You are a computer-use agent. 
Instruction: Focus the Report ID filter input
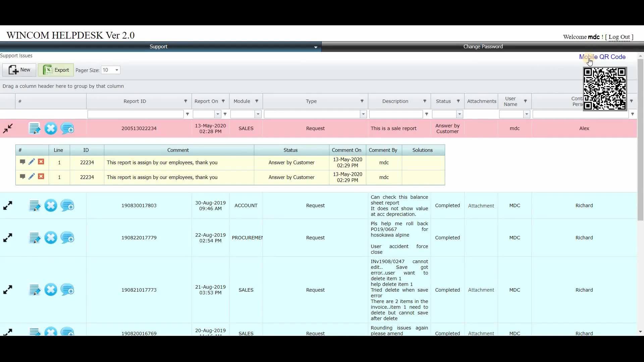pos(136,114)
